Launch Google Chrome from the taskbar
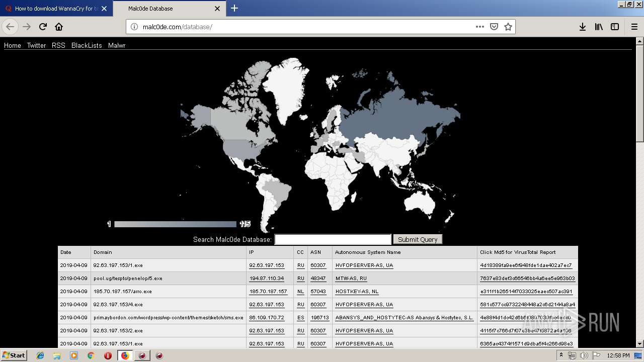This screenshot has height=362, width=644. (x=91, y=355)
